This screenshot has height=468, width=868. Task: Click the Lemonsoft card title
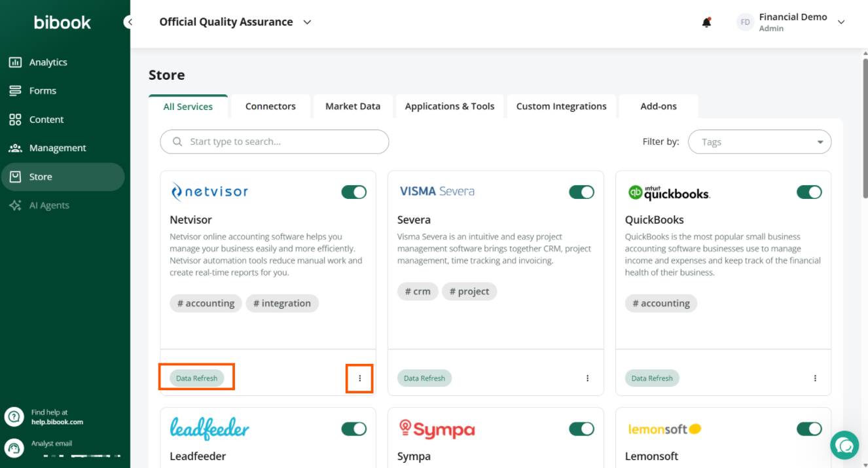click(651, 456)
